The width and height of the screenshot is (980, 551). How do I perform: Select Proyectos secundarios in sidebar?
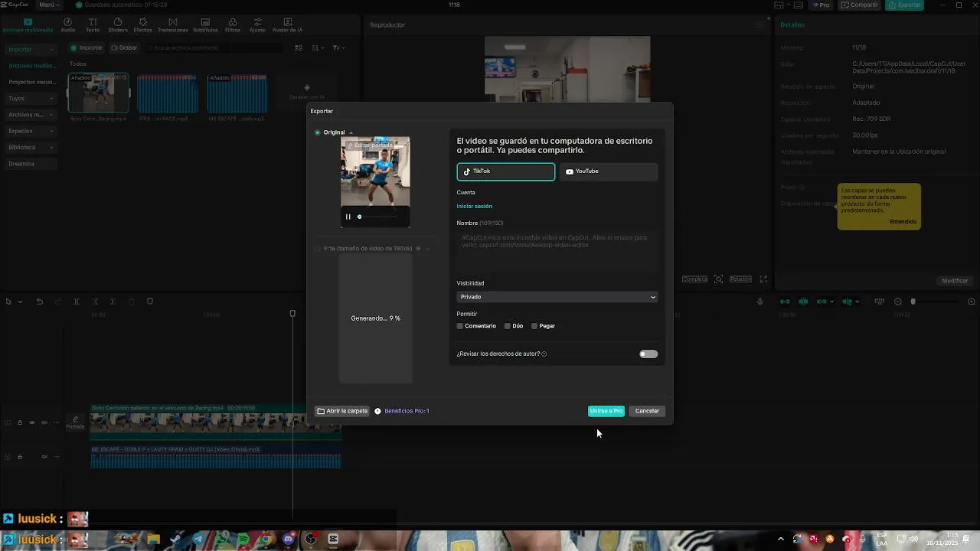[31, 82]
